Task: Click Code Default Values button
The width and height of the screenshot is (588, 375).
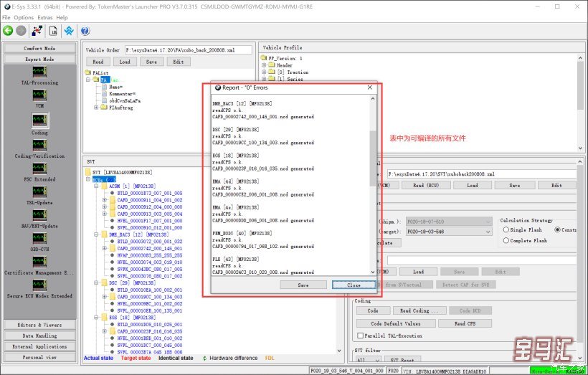Action: (396, 323)
